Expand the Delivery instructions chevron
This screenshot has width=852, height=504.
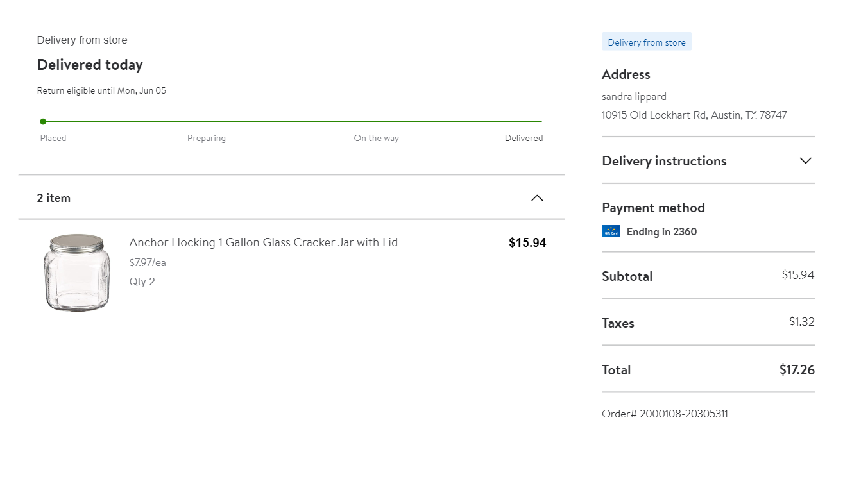806,161
